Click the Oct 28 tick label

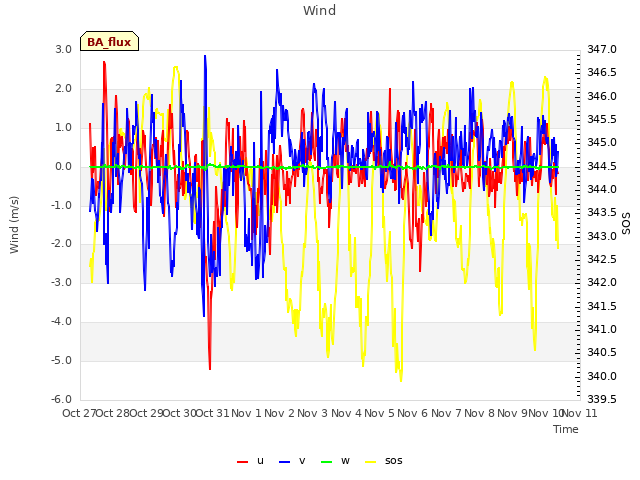point(113,413)
